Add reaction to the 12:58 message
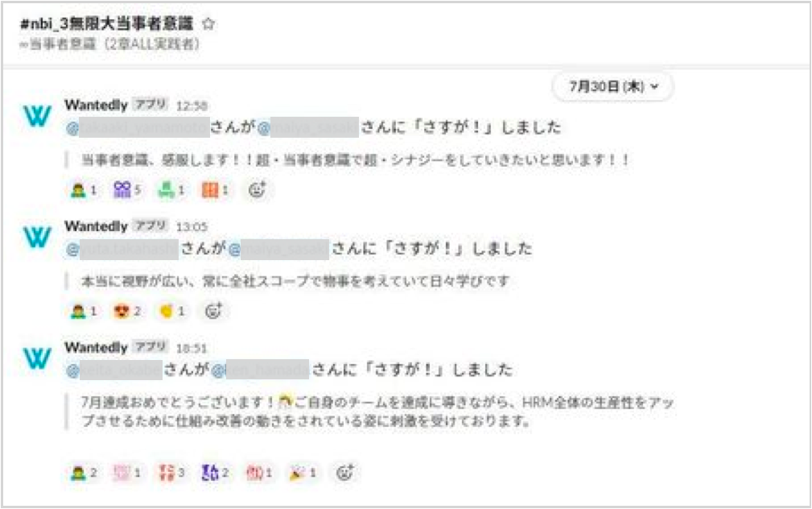This screenshot has width=812, height=509. pyautogui.click(x=258, y=190)
